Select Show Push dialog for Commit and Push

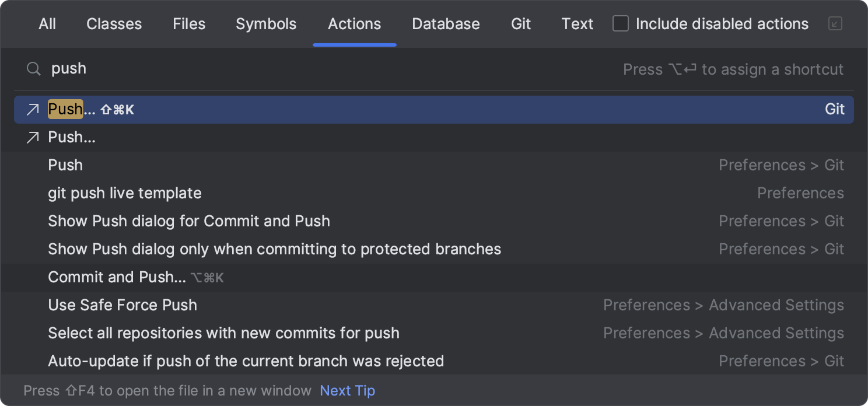pos(188,221)
